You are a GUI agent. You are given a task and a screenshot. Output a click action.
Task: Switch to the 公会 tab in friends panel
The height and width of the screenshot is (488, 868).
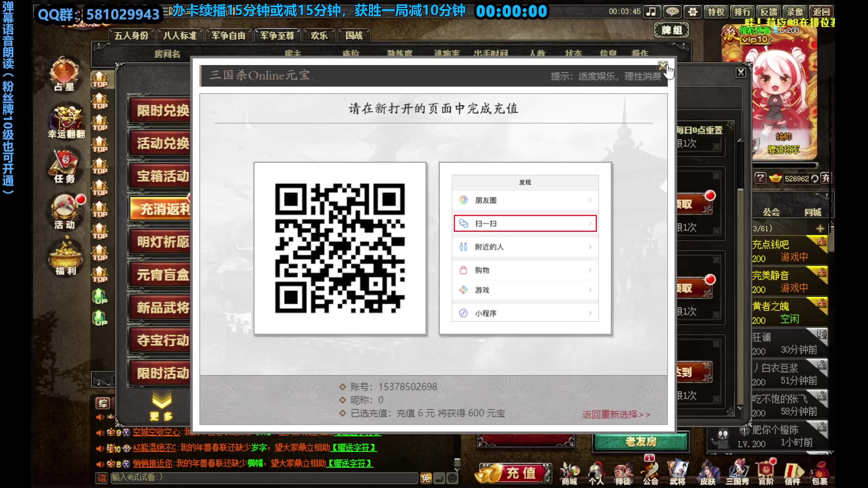(x=771, y=212)
